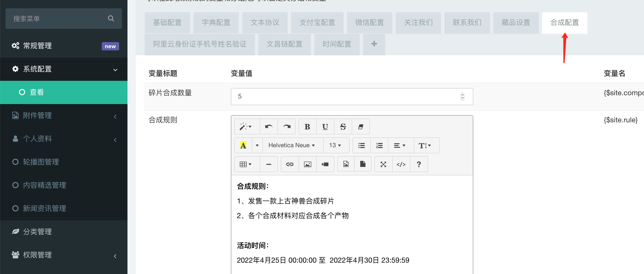
Task: Insert a horizontal rule line
Action: pyautogui.click(x=269, y=164)
